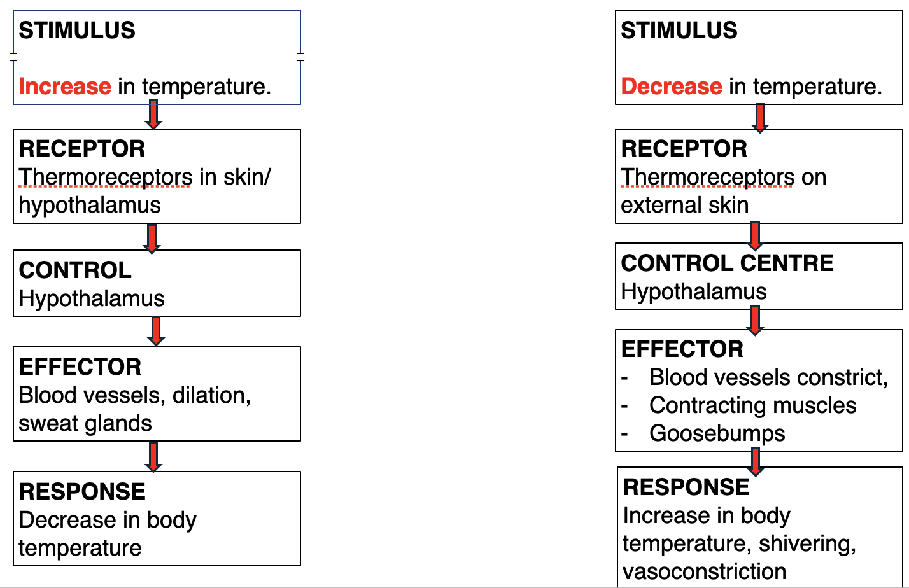Viewport: 909px width, 588px height.
Task: Select the arrow between left RECEPTOR and CONTROL
Action: 151,238
